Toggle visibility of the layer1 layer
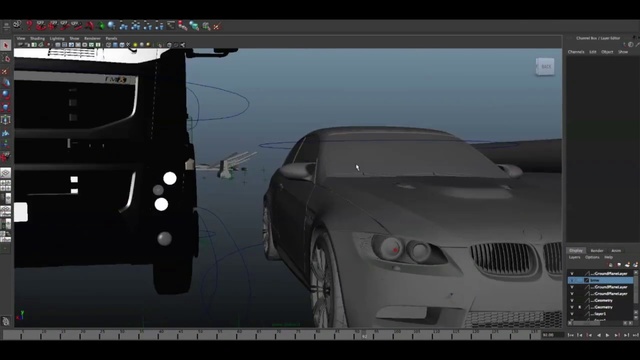The width and height of the screenshot is (640, 360). [x=572, y=314]
